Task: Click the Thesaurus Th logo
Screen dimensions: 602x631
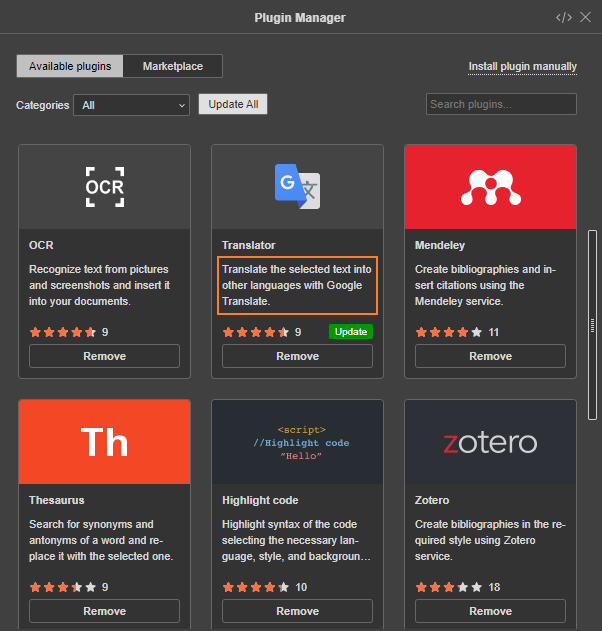Action: pos(104,442)
